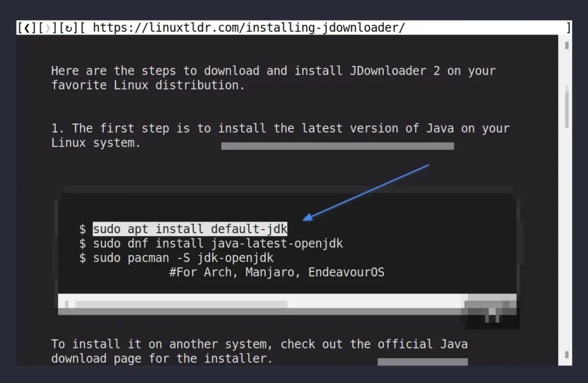This screenshot has height=383, width=588.
Task: Click the 'Here are the steps to download' paragraph
Action: tap(273, 78)
